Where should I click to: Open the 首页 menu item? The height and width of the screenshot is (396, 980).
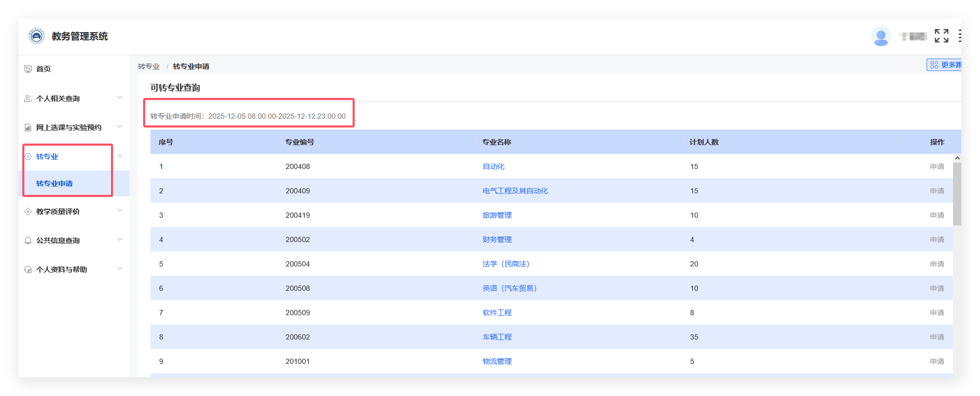(44, 69)
